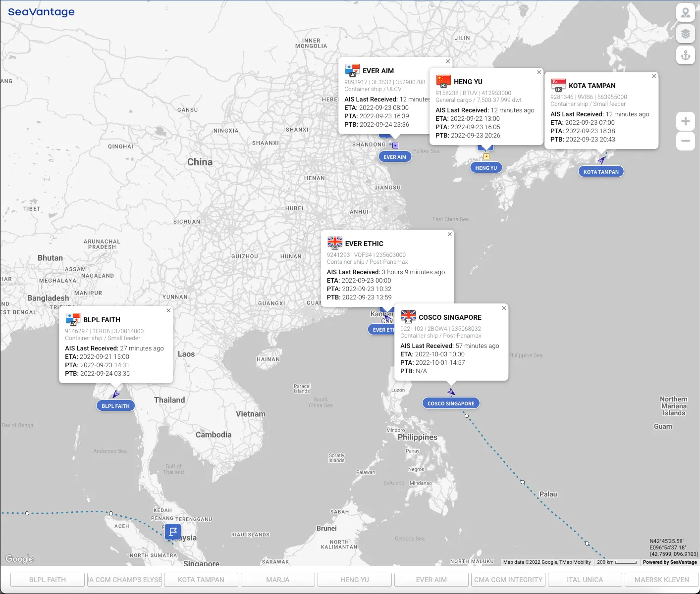The height and width of the screenshot is (594, 700).
Task: Close the EVER ETHIC info popup
Action: (x=450, y=234)
